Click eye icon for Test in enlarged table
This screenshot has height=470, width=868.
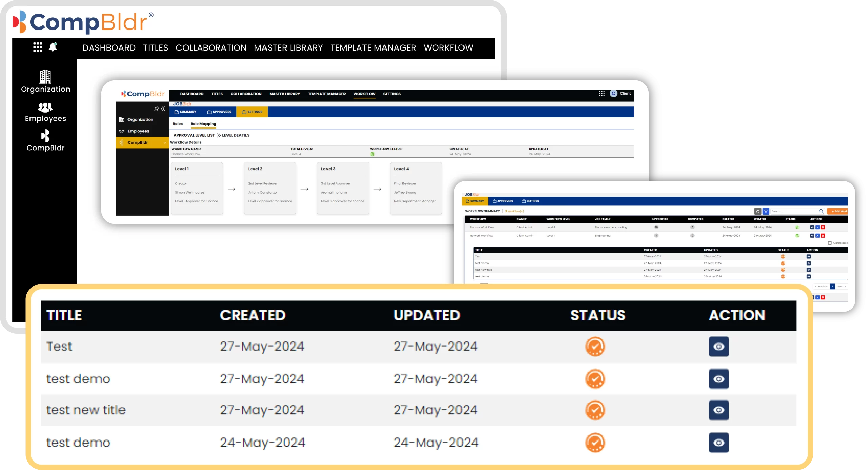tap(718, 347)
